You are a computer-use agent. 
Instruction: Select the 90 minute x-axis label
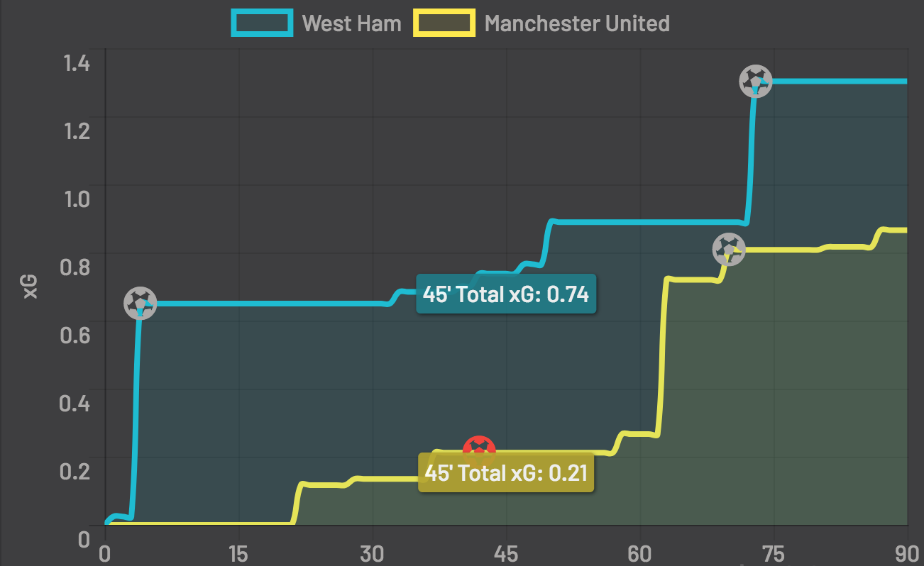(908, 553)
